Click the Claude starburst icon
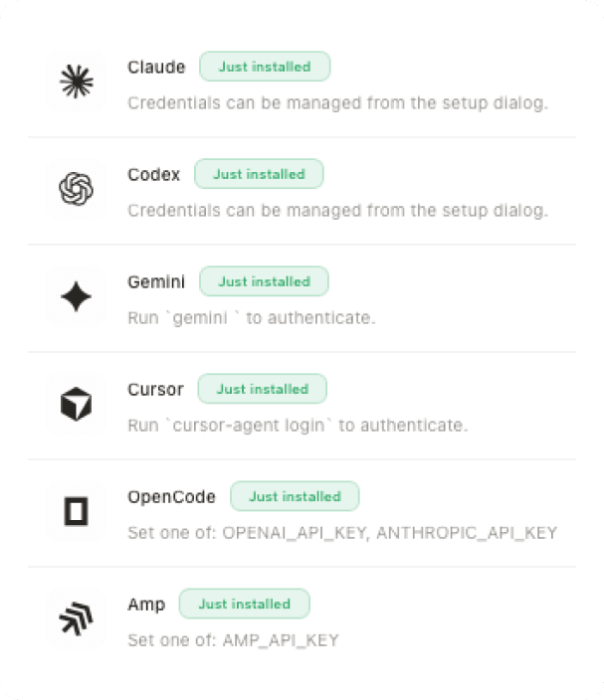Screen dimensions: 604x700 [77, 83]
